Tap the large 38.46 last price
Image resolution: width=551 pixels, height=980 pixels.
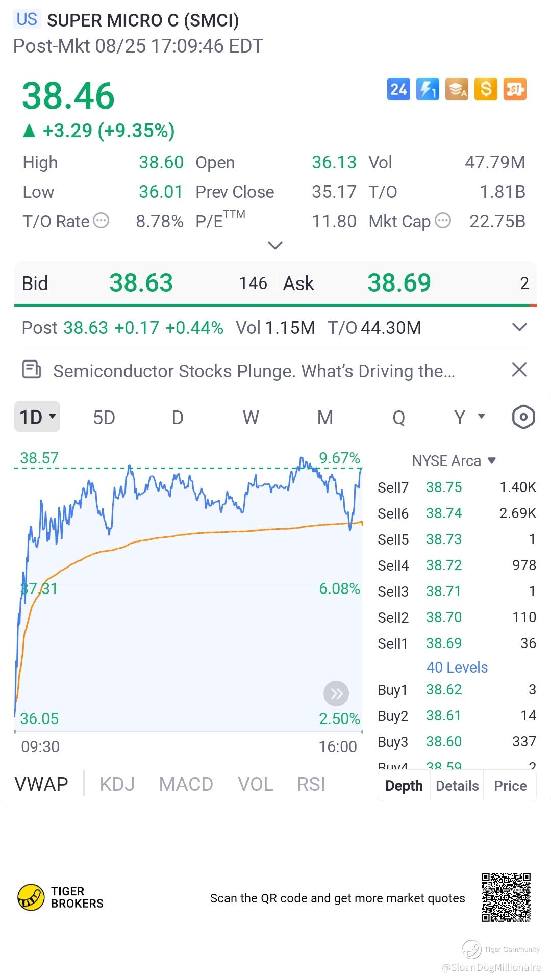pyautogui.click(x=68, y=96)
